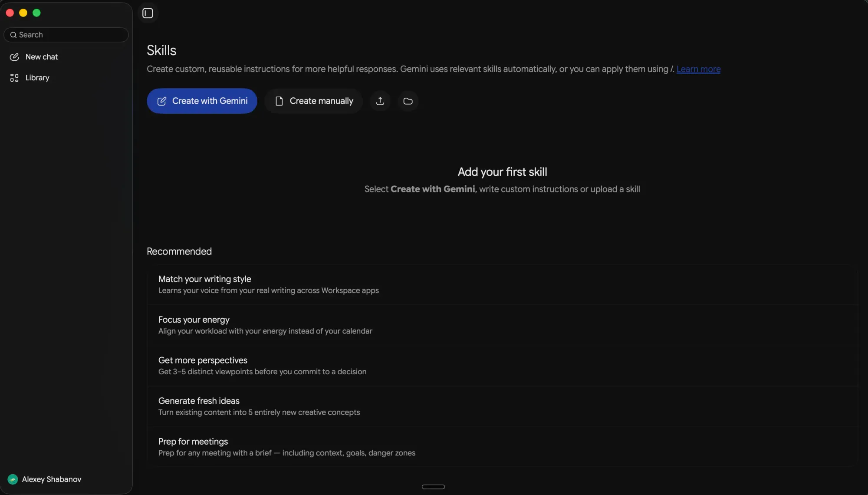This screenshot has height=495, width=868.
Task: Click the document icon in Create manually
Action: click(x=279, y=101)
